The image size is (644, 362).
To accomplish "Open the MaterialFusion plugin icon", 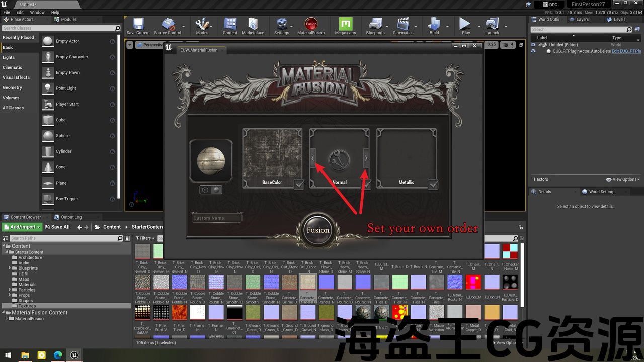I will 311,24.
